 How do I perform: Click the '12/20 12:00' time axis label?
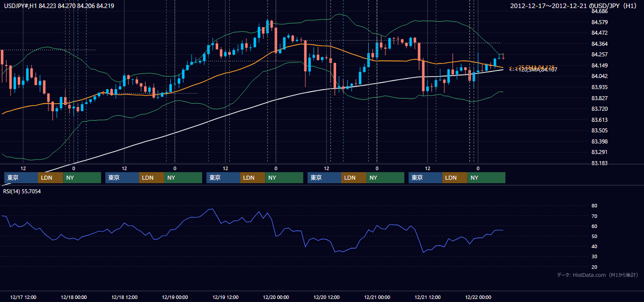[327, 297]
